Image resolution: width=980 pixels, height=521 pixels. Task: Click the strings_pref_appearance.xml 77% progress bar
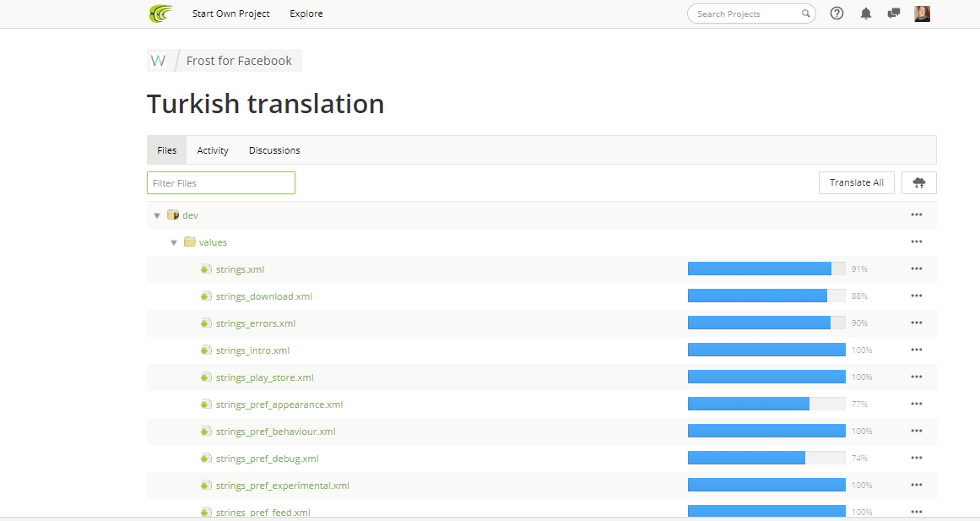(766, 404)
